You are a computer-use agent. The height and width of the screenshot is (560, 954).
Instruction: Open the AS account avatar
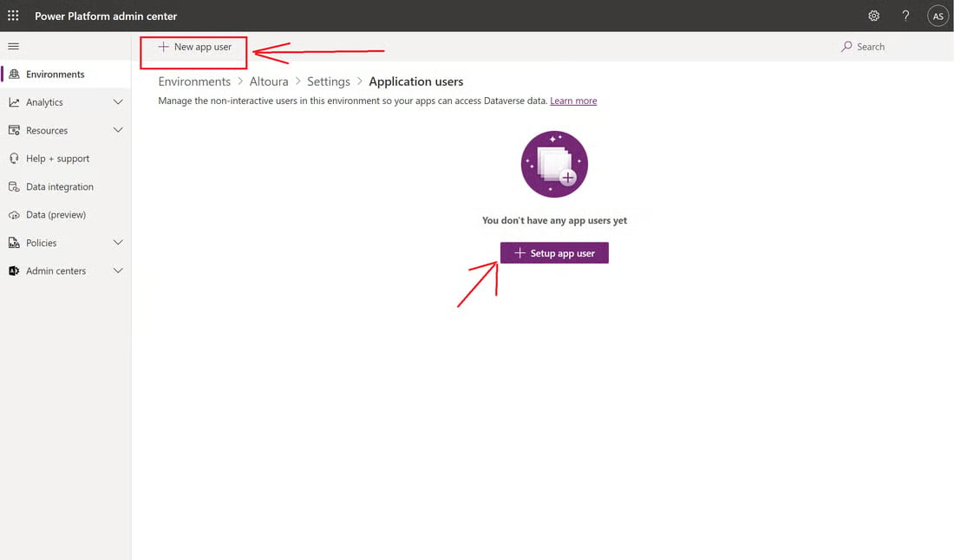point(938,16)
